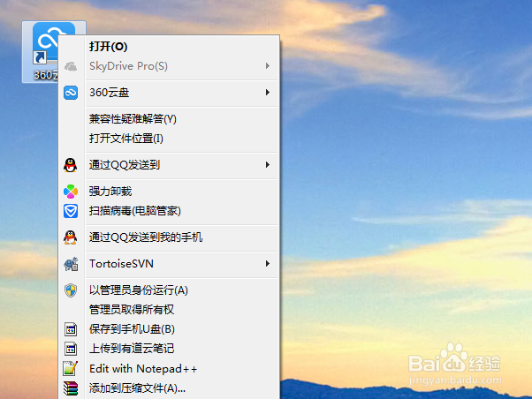Viewport: 532px width, 399px height.
Task: Choose 兼容性疑难解答(Y)
Action: point(169,119)
